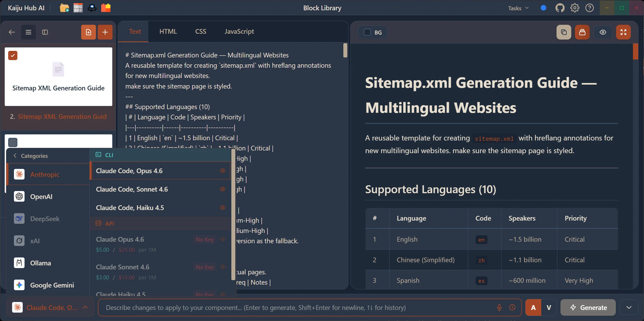
Task: Select the Ollama provider category
Action: [x=48, y=263]
